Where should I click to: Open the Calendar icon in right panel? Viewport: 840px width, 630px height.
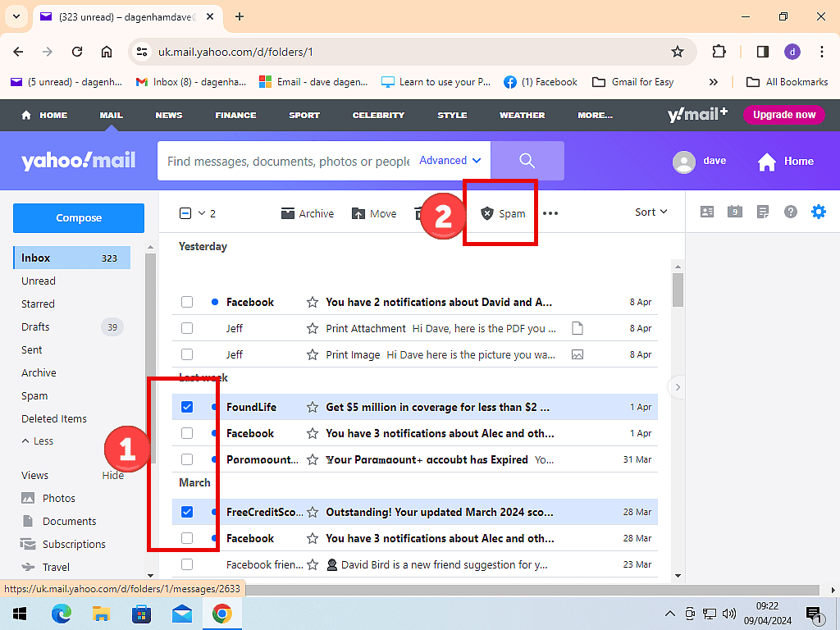coord(735,212)
